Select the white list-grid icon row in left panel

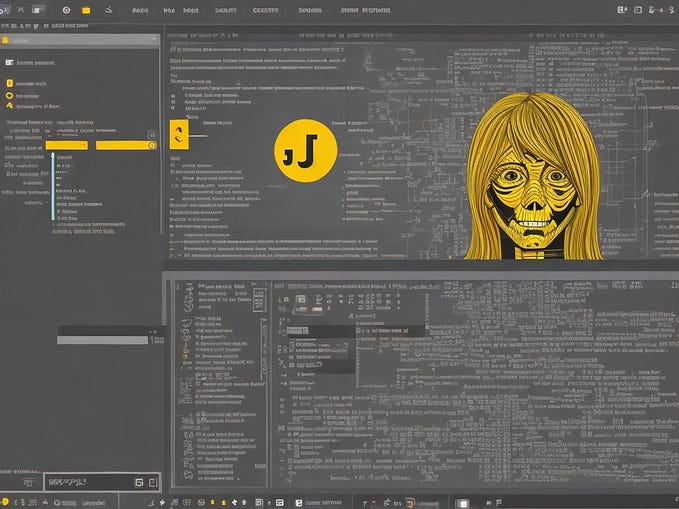point(30,63)
